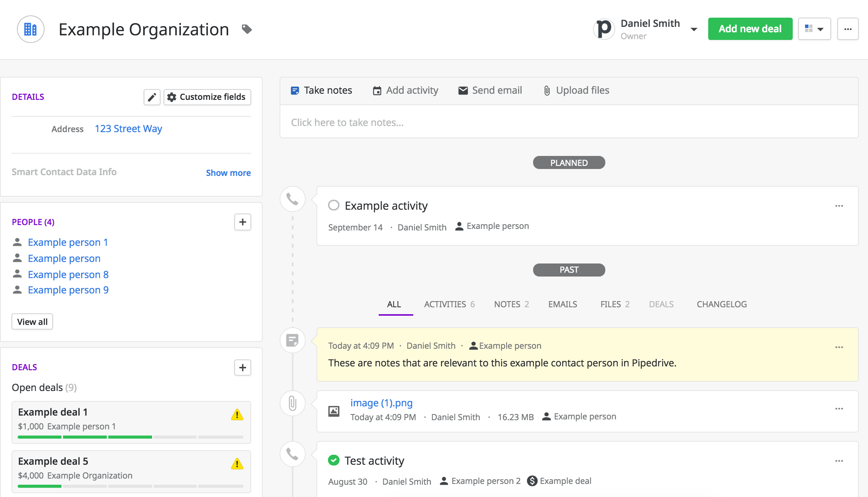Click the warning icon on Example deal 5
This screenshot has height=497, width=868.
pyautogui.click(x=237, y=464)
